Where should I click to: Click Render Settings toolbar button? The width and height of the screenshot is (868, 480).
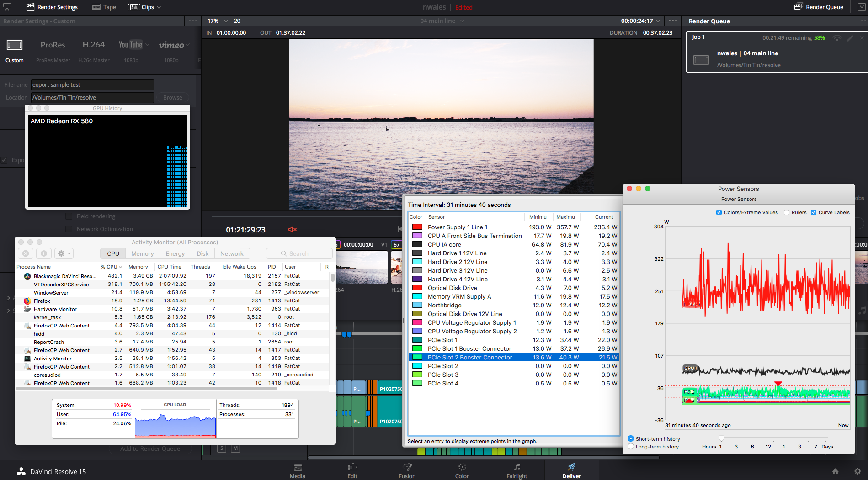pos(52,7)
